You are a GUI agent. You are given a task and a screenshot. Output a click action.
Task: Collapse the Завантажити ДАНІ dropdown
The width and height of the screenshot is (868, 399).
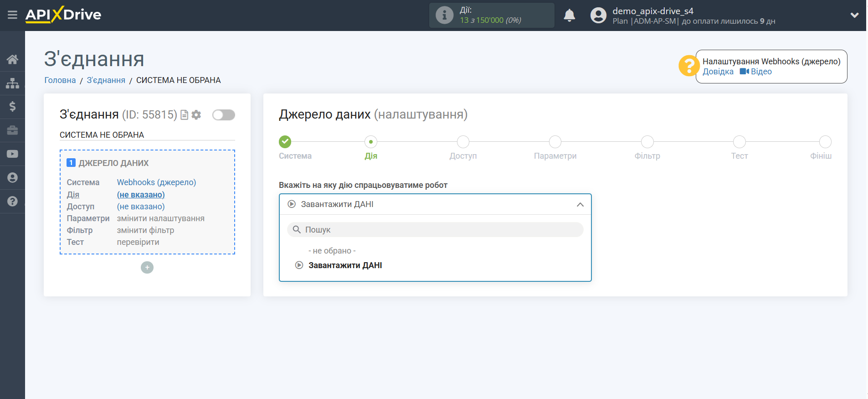(x=580, y=204)
